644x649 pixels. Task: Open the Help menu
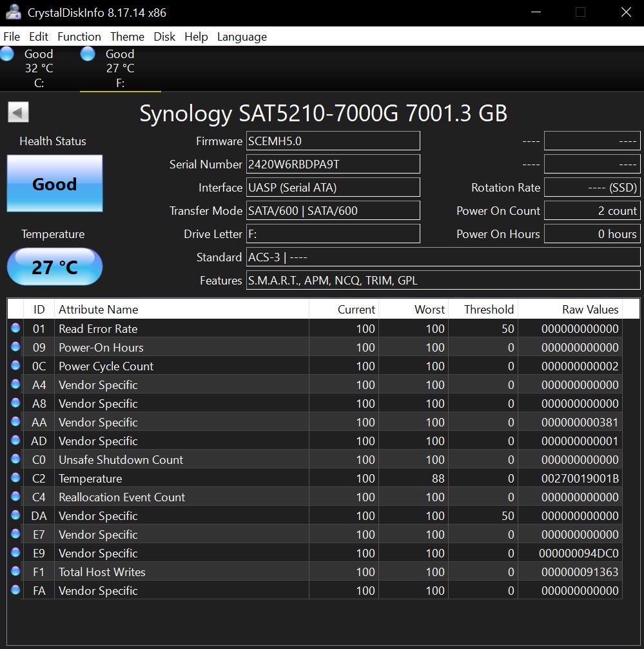tap(196, 36)
